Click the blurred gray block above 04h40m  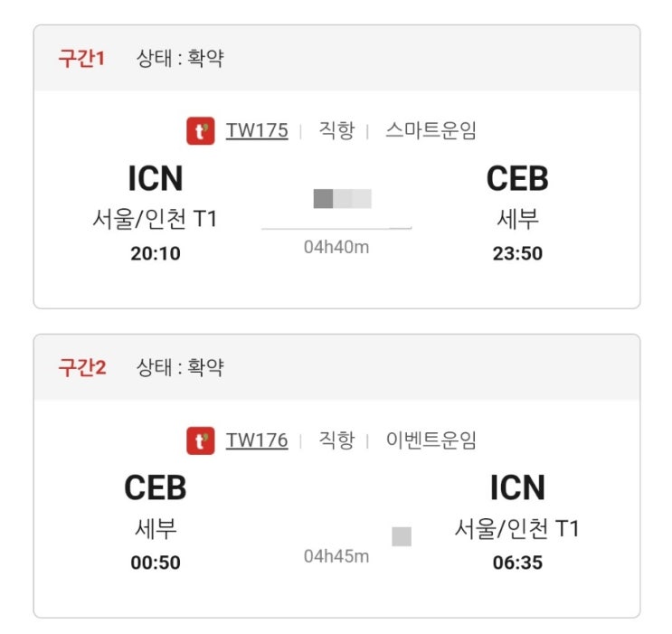(342, 199)
